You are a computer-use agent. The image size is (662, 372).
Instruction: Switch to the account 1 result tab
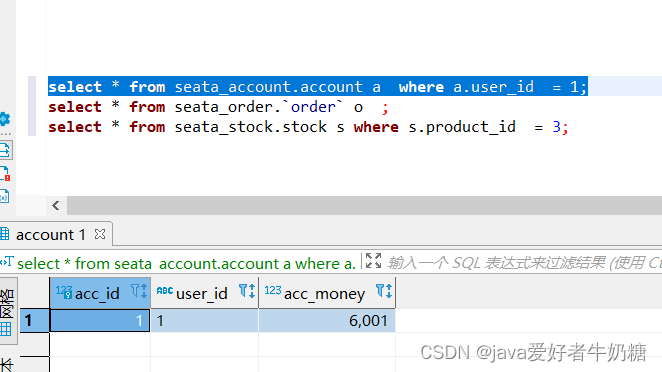point(51,234)
